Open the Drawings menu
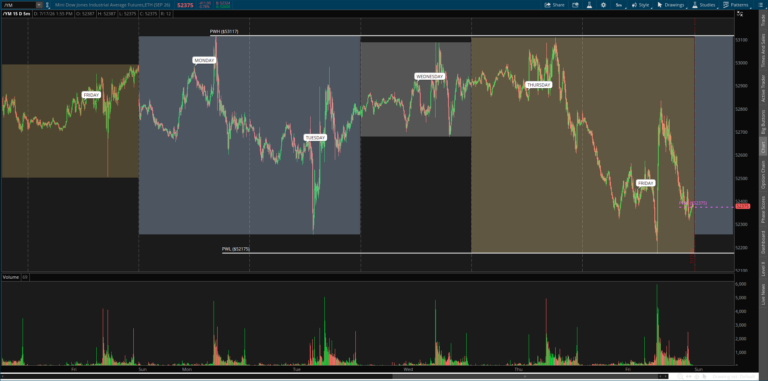Image resolution: width=768 pixels, height=381 pixels. click(x=671, y=5)
